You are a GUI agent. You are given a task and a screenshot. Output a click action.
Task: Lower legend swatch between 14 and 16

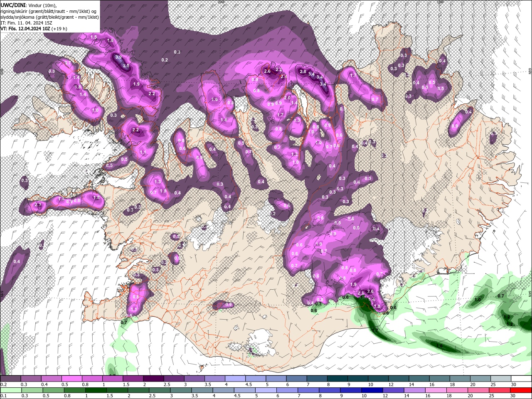(415, 390)
